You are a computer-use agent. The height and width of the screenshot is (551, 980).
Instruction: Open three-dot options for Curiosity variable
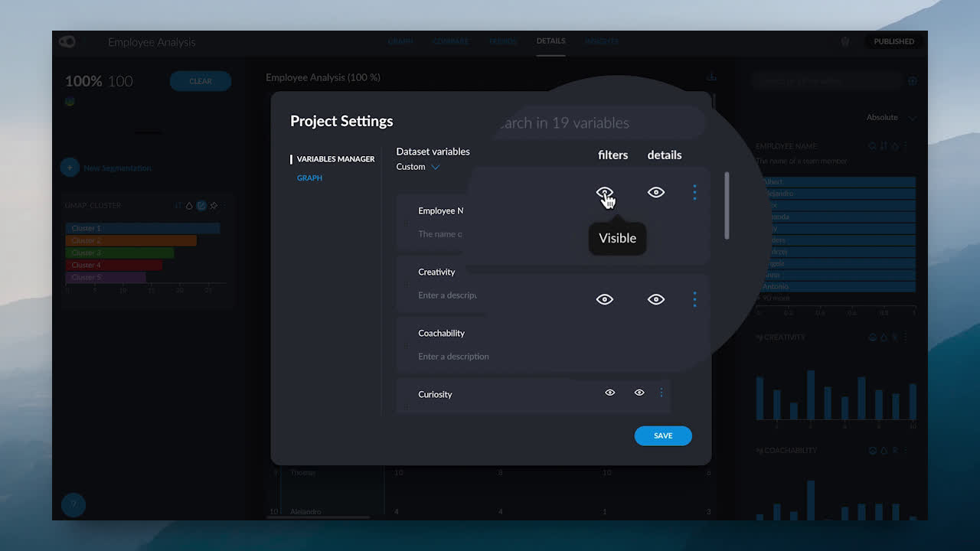661,393
